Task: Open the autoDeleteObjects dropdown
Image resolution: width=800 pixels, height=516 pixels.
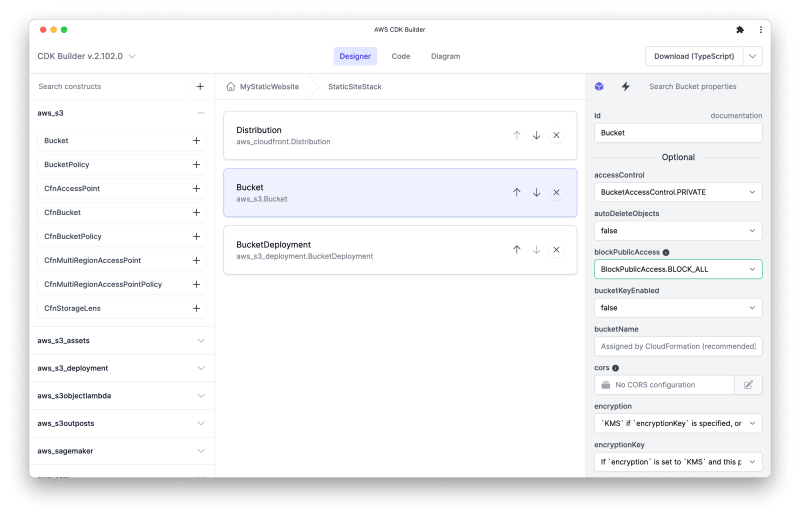Action: pos(678,231)
